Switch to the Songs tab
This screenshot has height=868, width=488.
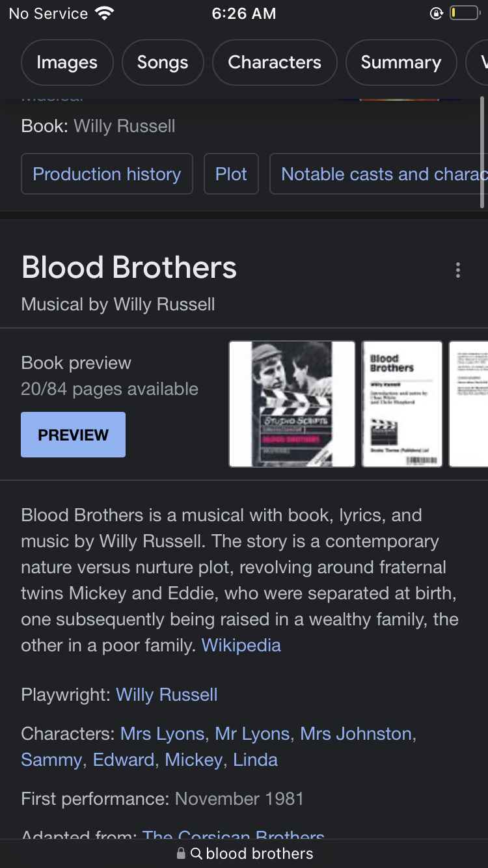coord(163,62)
